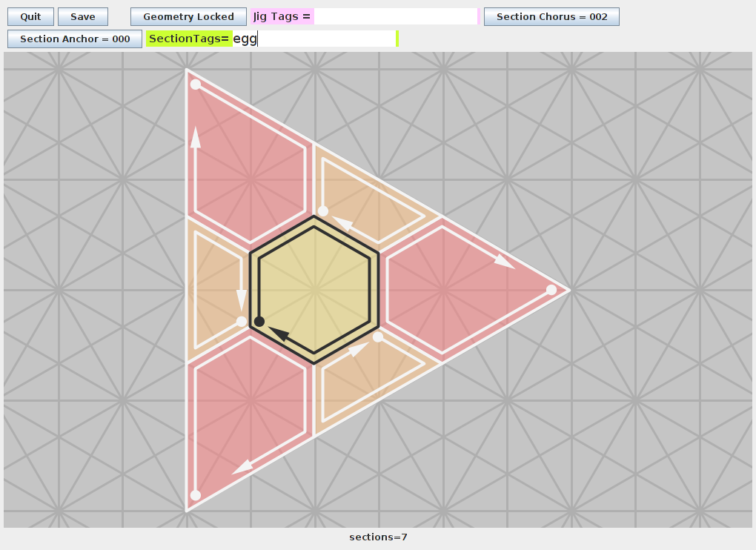Screen dimensions: 756x550
Task: Click the SectionTags field containing "egg"
Action: 314,39
